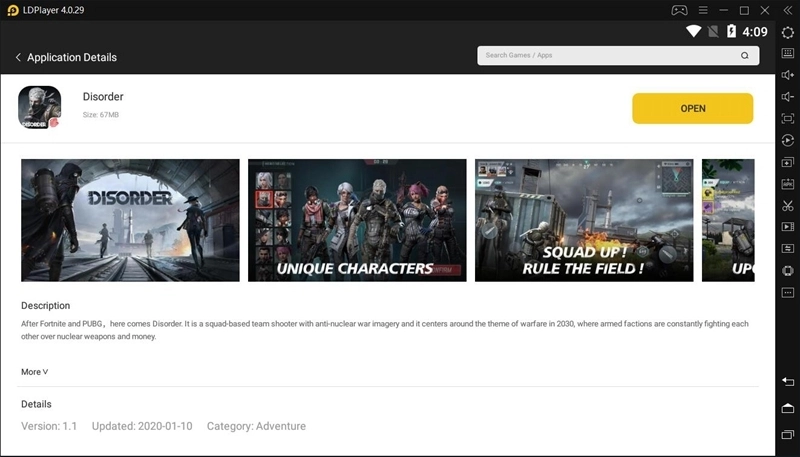Open the title bar hamburger menu
Image resolution: width=800 pixels, height=457 pixels.
[x=703, y=10]
